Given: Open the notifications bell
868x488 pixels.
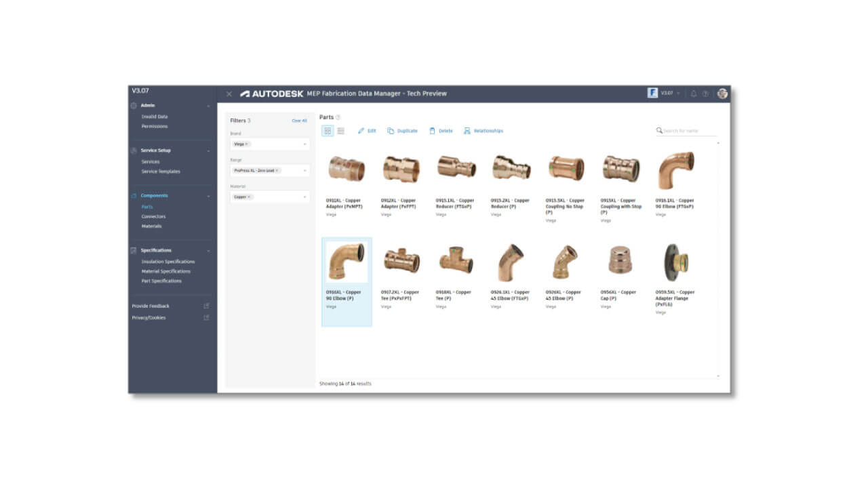Looking at the screenshot, I should point(694,94).
